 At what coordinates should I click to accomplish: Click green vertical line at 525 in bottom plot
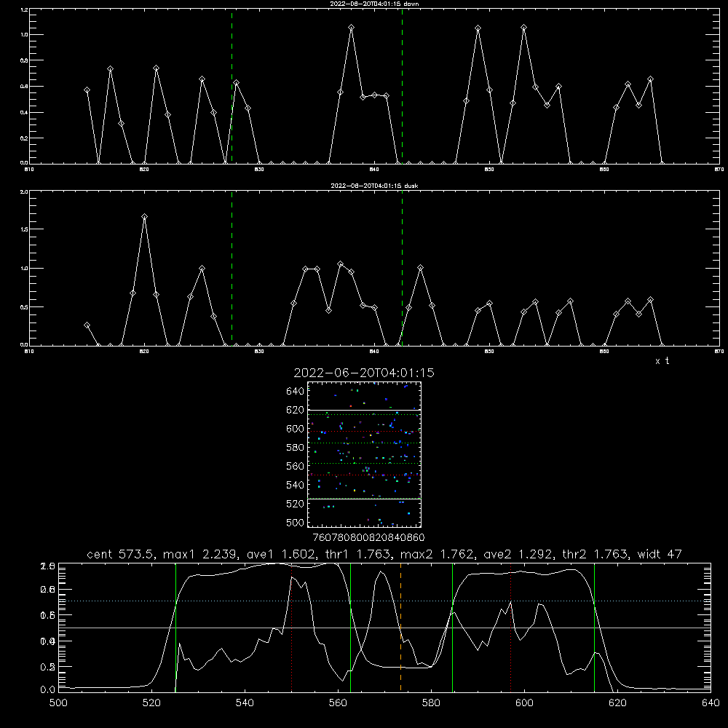pyautogui.click(x=175, y=627)
